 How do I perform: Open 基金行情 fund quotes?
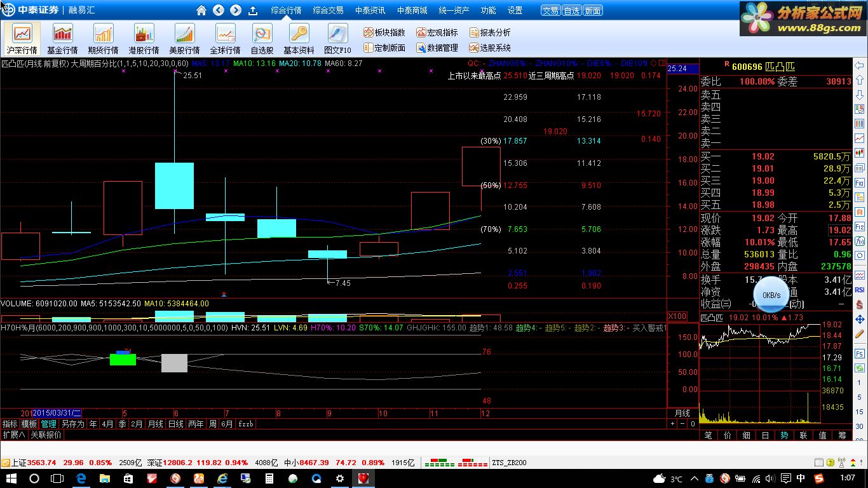[x=62, y=38]
